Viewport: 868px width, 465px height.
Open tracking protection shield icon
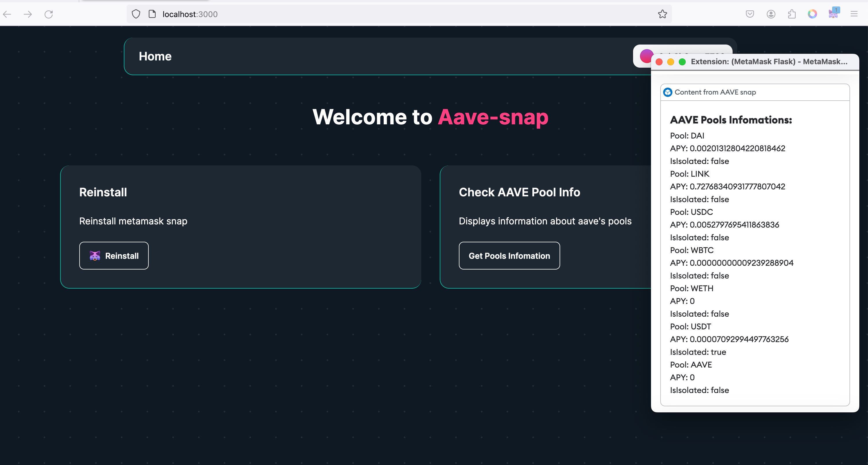click(x=136, y=14)
